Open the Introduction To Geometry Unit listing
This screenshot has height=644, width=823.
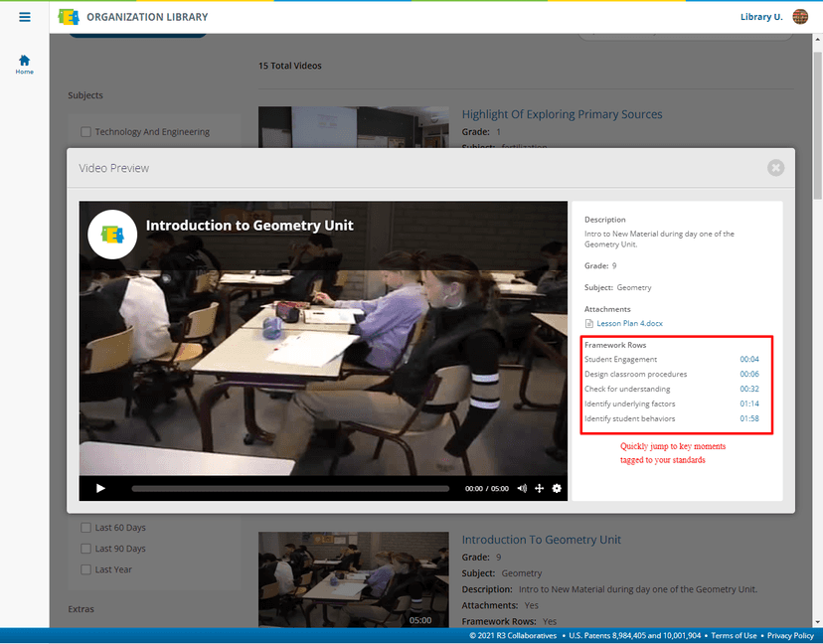tap(542, 540)
